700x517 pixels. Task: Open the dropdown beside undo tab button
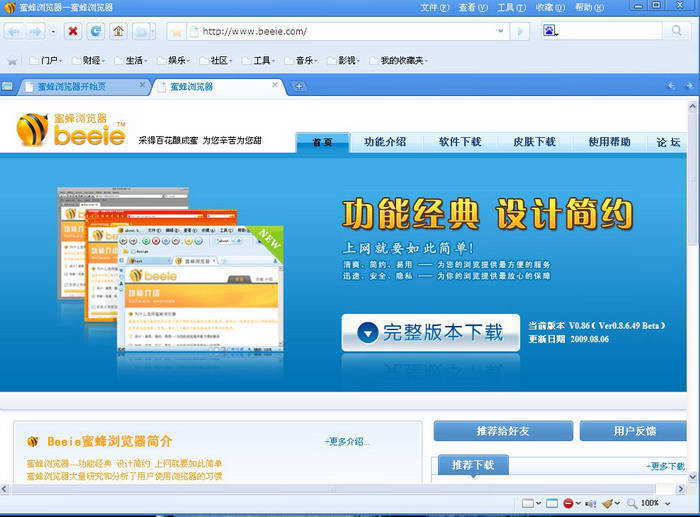[x=153, y=32]
